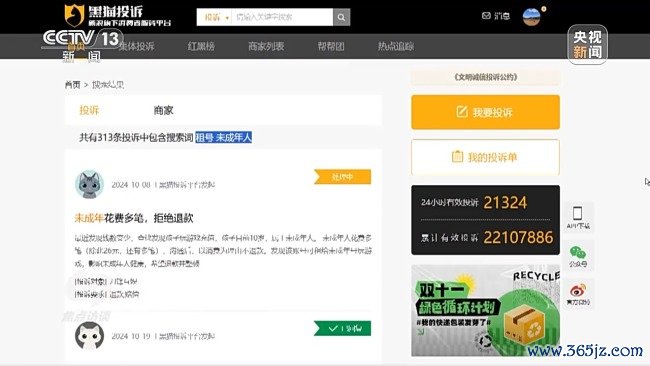Click the grey cat avatar of first complaint
Viewport: 650px width, 366px height.
pyautogui.click(x=90, y=184)
